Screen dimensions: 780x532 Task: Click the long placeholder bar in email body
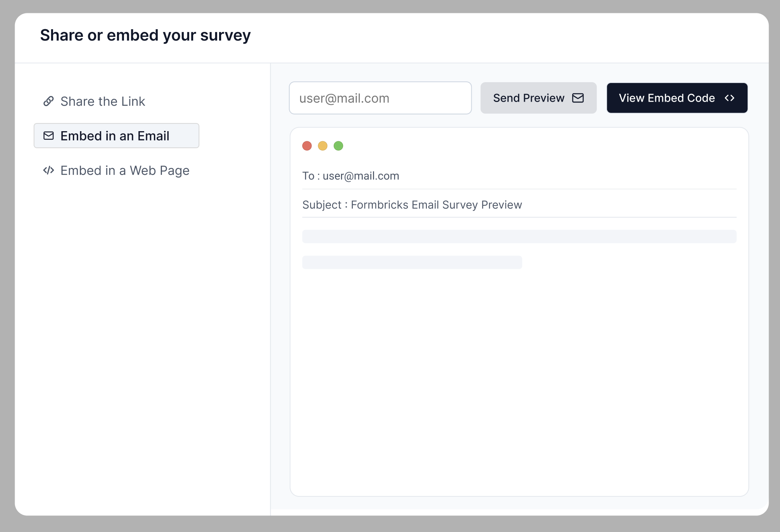[x=519, y=236]
